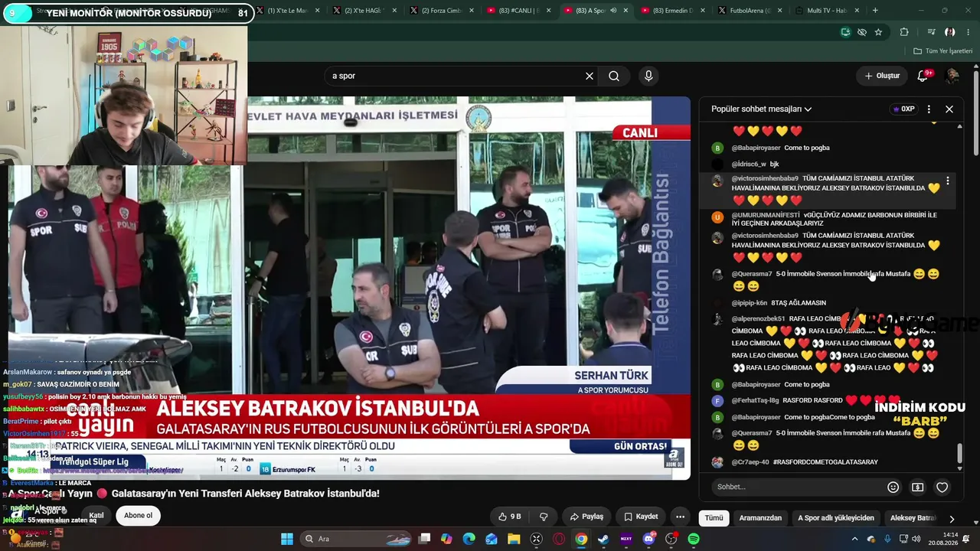Open the Chrome profile avatar
The width and height of the screenshot is (980, 551).
[950, 32]
